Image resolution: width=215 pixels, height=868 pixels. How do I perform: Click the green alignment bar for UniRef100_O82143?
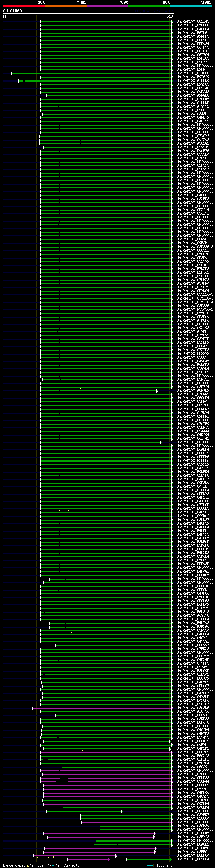[x=106, y=21]
